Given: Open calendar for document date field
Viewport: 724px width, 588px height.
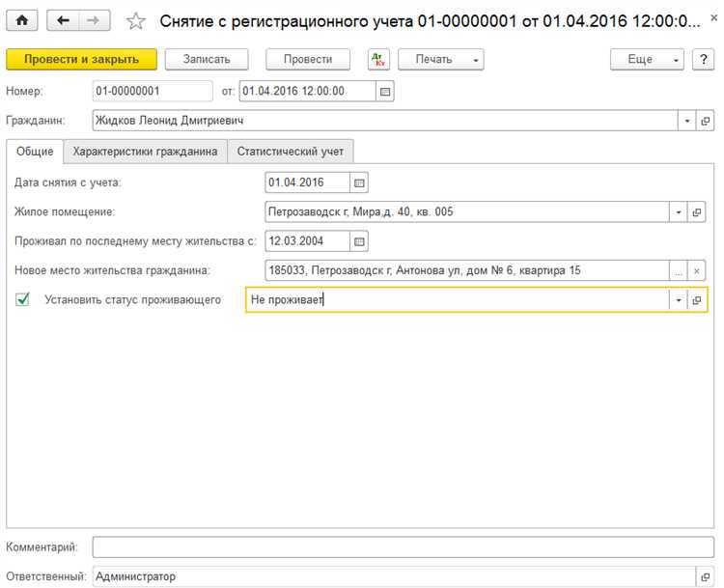Looking at the screenshot, I should click(384, 92).
